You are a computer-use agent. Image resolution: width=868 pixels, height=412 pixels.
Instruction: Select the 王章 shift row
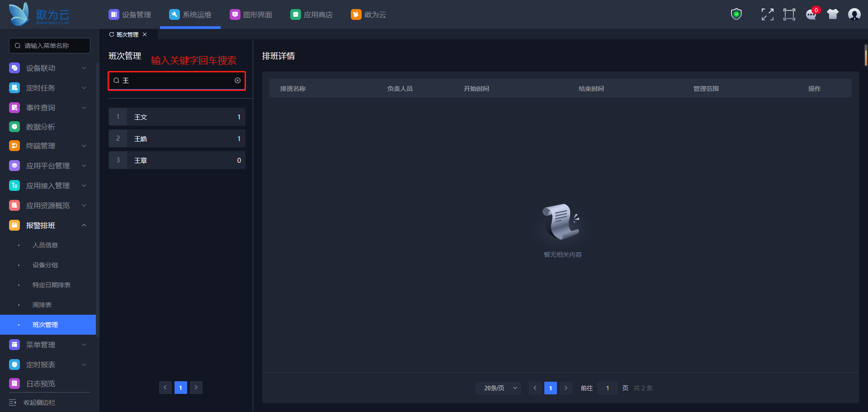pos(177,160)
